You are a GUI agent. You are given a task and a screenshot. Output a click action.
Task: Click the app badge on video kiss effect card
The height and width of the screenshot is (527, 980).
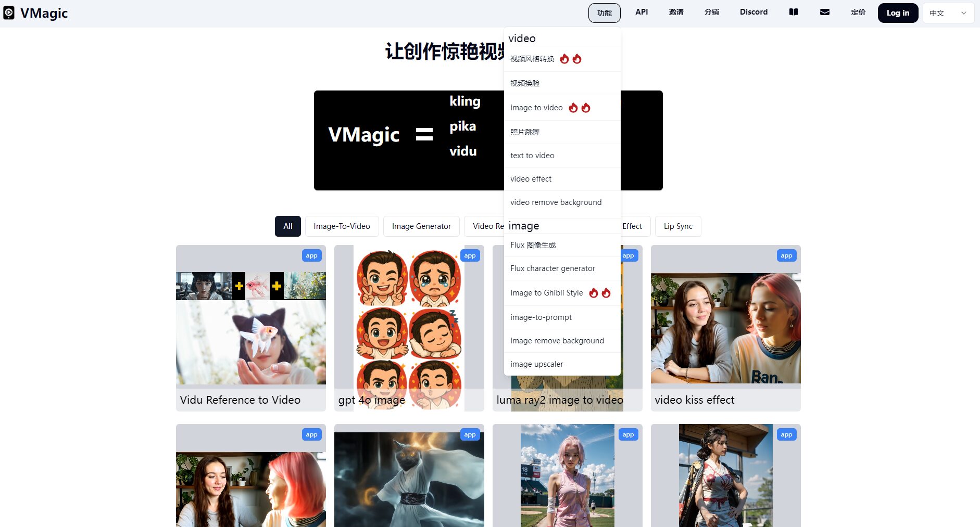point(787,255)
